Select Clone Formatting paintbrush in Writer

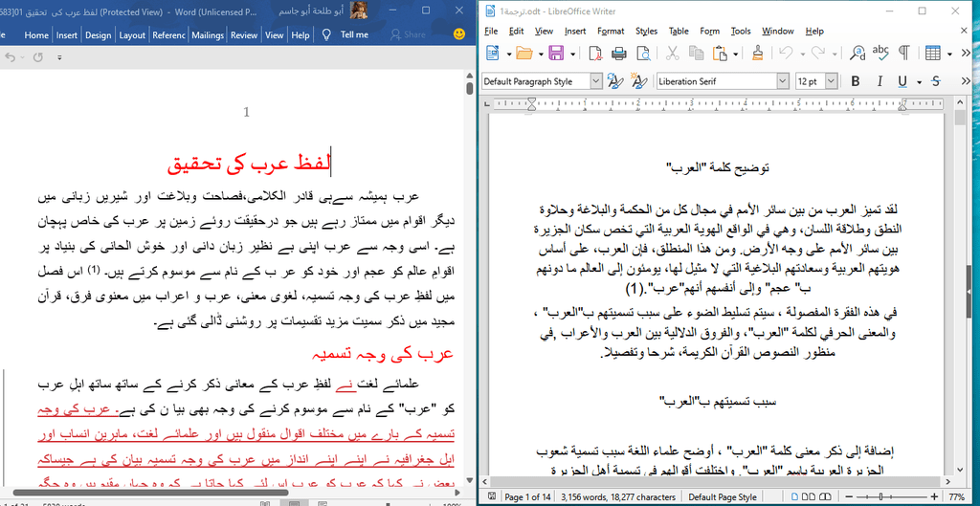click(757, 54)
